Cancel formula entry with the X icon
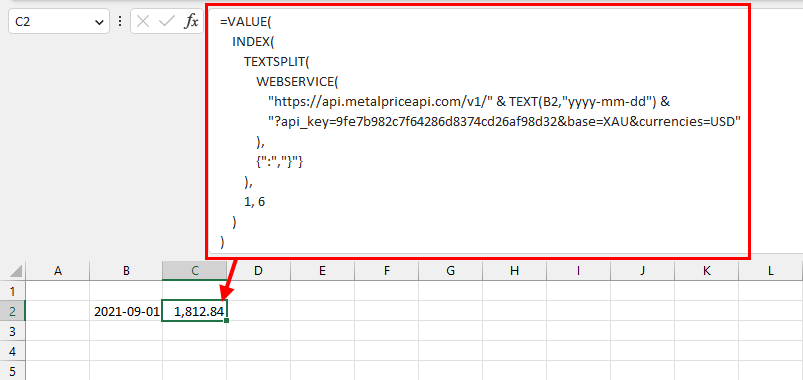 [x=144, y=22]
